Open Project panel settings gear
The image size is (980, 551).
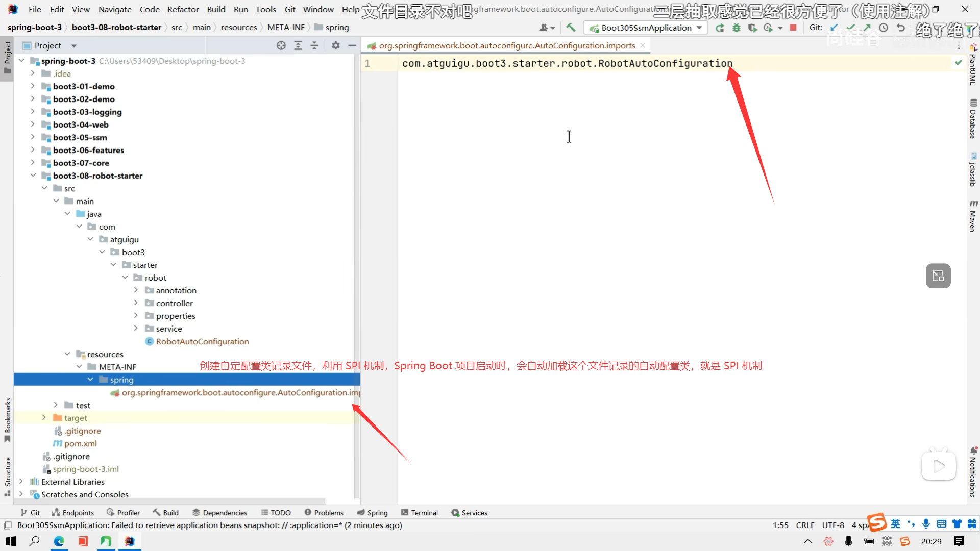point(335,45)
